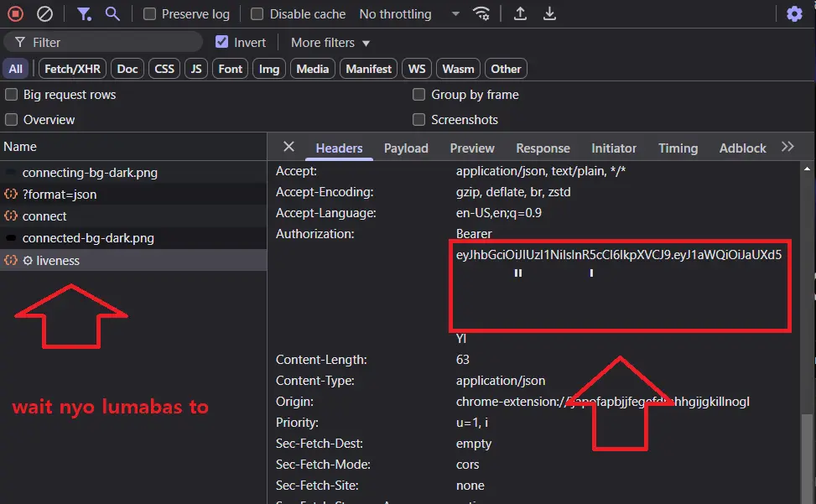Clear the network log
This screenshot has width=816, height=504.
(44, 13)
